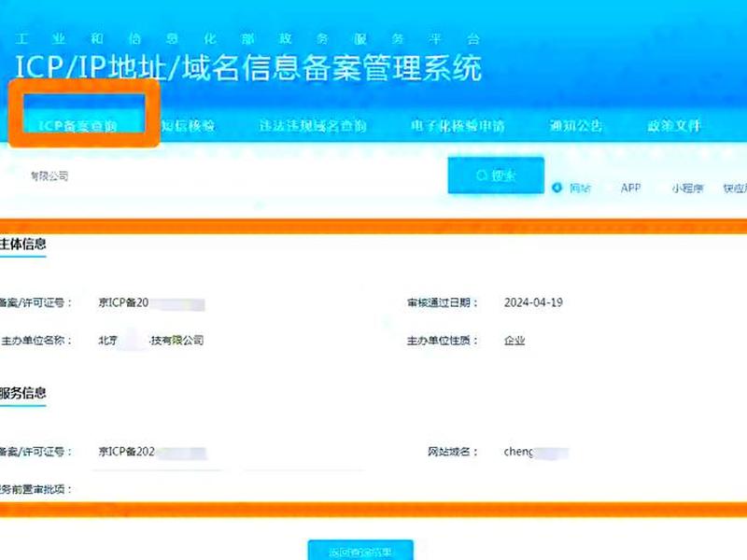Open the 短信核验 tab
The image size is (747, 560).
[x=189, y=126]
